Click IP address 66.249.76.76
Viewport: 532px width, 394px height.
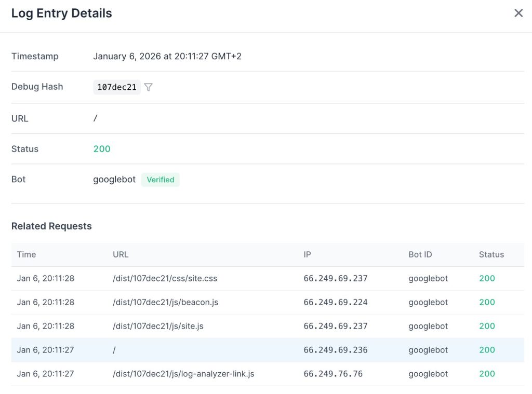[333, 374]
